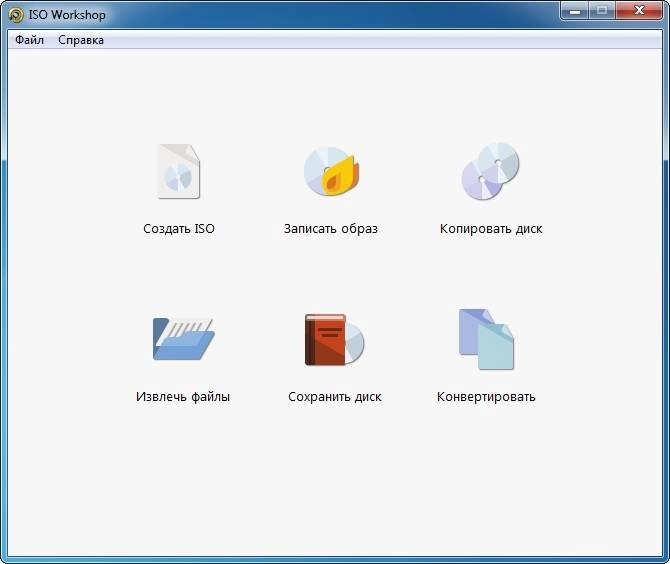Viewport: 670px width, 564px height.
Task: Select the Создать ISO label
Action: pos(179,229)
